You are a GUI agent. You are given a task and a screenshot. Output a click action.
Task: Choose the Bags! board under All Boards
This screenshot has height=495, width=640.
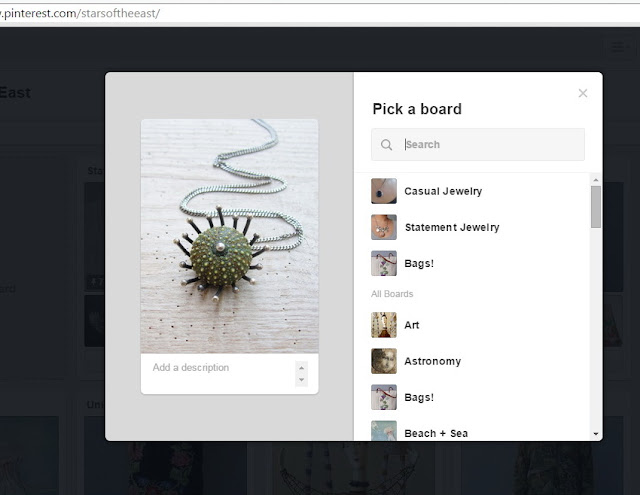tap(472, 397)
